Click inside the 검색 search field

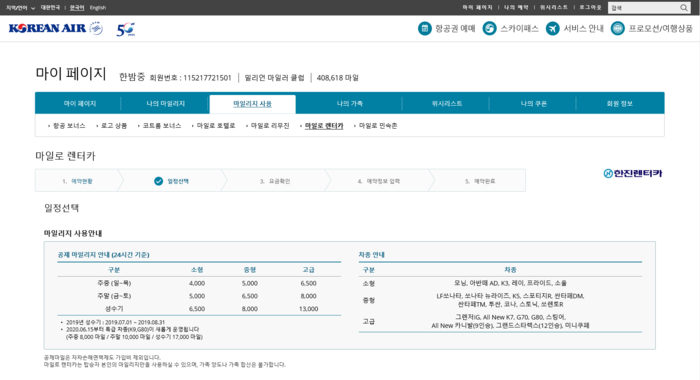point(644,8)
